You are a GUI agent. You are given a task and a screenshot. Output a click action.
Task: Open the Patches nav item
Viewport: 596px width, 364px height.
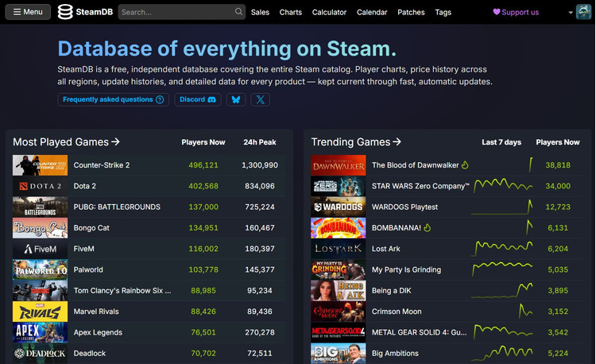(x=411, y=12)
